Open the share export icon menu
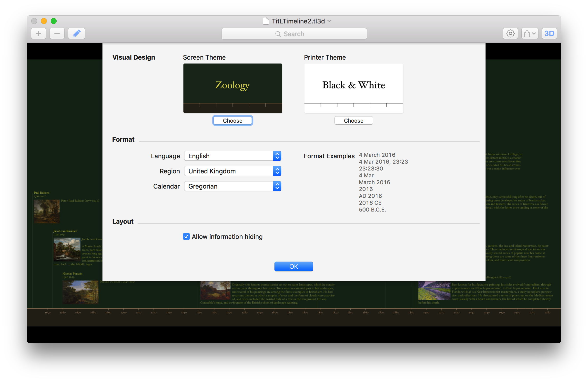588x382 pixels. coord(530,34)
